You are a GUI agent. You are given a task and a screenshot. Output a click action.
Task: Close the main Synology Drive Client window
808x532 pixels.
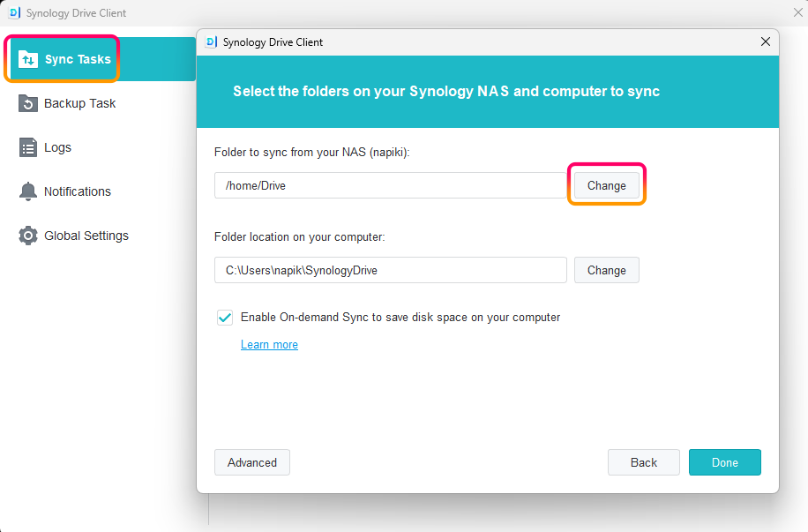(x=797, y=13)
